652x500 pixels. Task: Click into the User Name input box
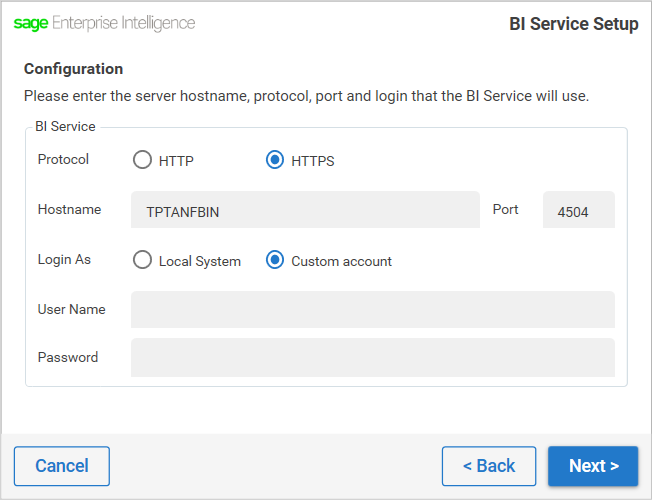pyautogui.click(x=373, y=309)
